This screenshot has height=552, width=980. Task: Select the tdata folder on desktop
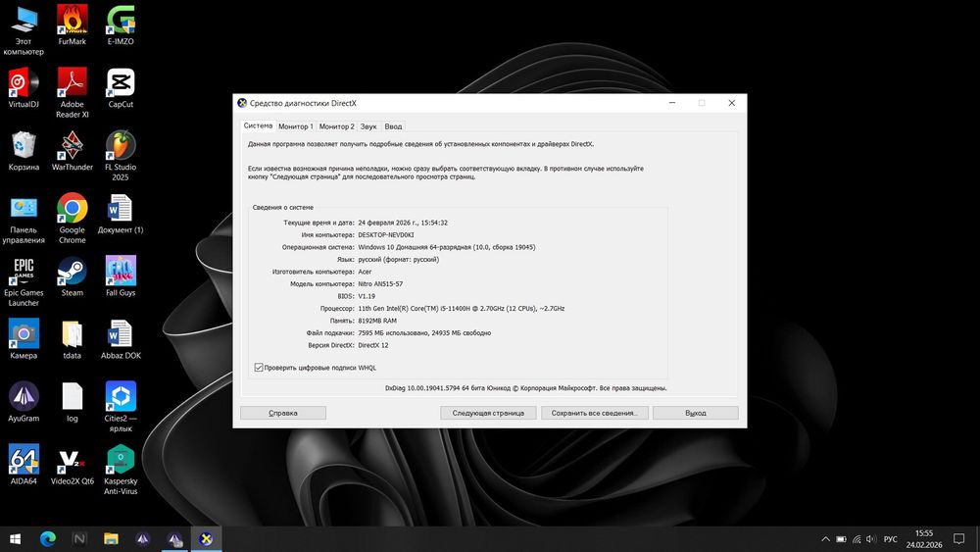coord(72,339)
